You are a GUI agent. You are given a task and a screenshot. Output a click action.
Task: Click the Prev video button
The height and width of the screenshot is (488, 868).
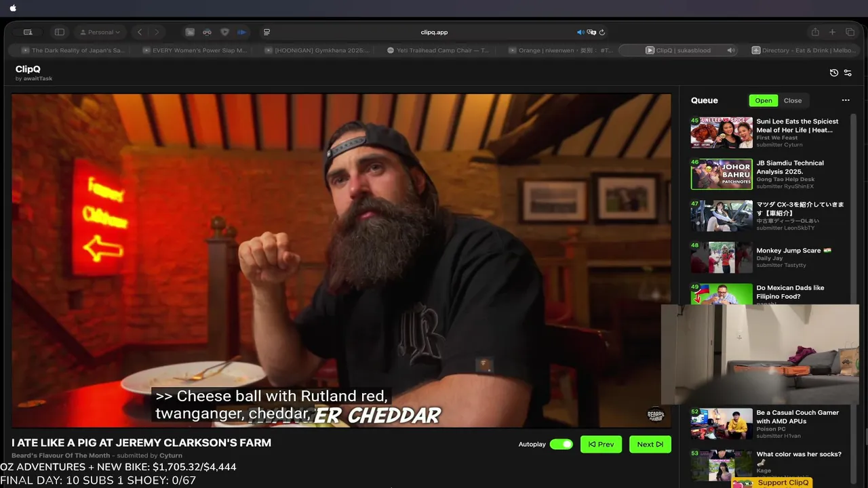(601, 444)
